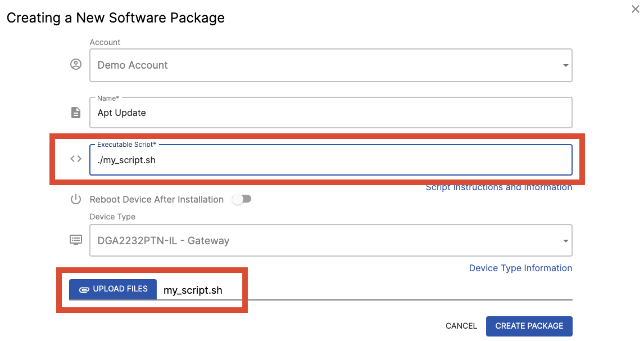Click the account person icon
This screenshot has height=341, width=644.
[x=76, y=64]
